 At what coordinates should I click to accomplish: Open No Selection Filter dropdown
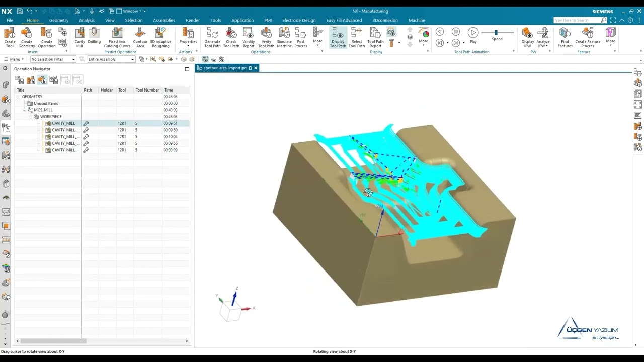tap(53, 59)
